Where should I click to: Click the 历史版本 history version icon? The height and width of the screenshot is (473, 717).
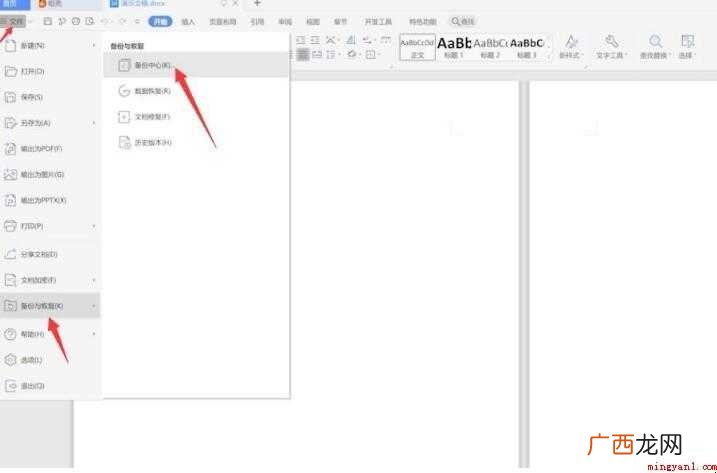tap(124, 143)
